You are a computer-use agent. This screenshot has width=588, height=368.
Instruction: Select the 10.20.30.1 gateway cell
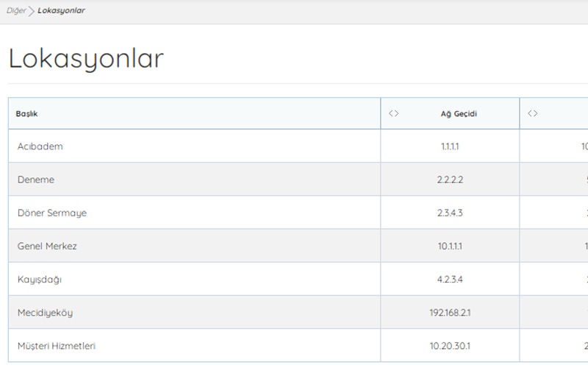450,346
